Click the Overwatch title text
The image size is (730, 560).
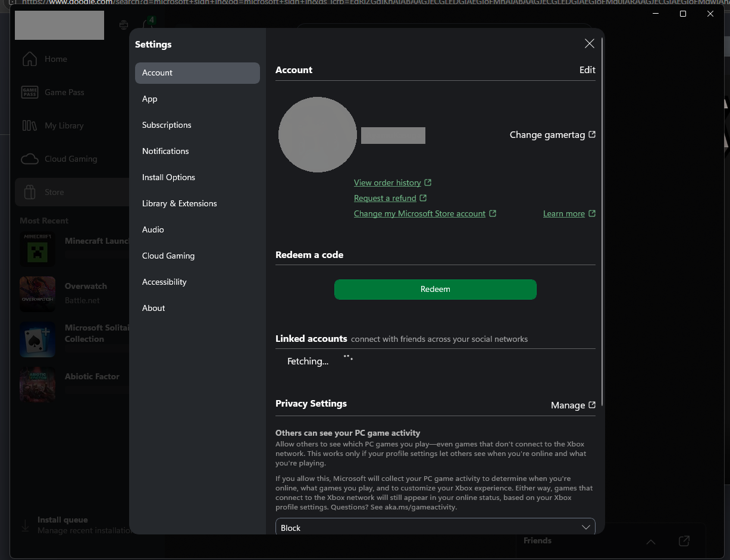(x=86, y=286)
